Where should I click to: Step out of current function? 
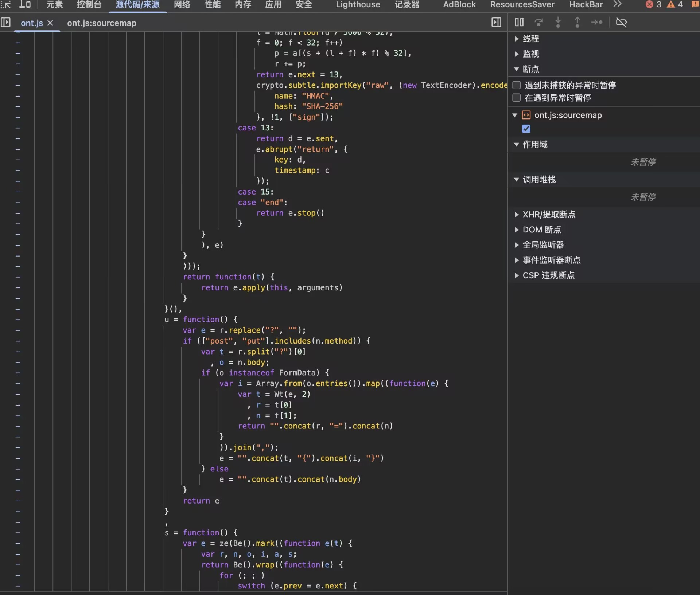tap(577, 22)
